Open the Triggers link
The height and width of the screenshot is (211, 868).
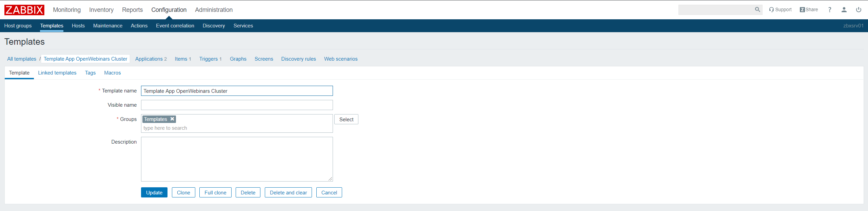209,59
